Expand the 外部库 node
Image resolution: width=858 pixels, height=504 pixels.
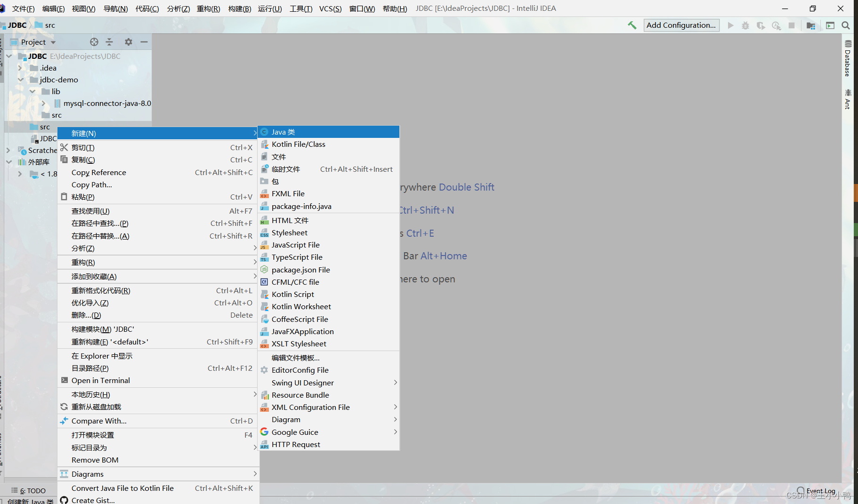point(9,162)
